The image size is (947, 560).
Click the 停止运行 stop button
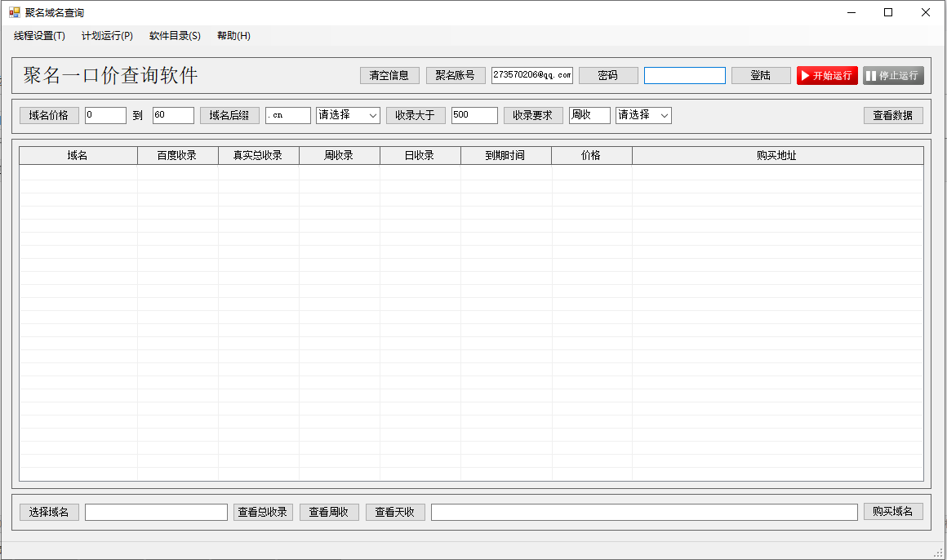coord(893,75)
